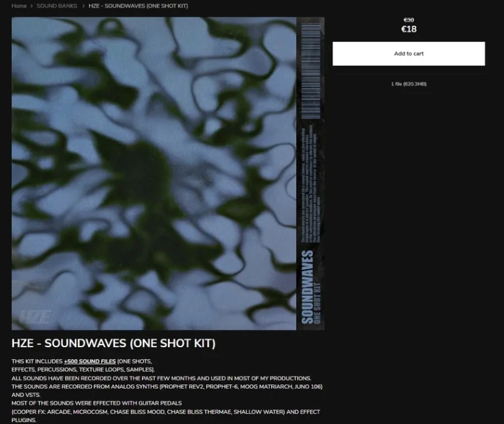
Task: Click the '1 file (620.3MB)' text
Action: click(409, 84)
